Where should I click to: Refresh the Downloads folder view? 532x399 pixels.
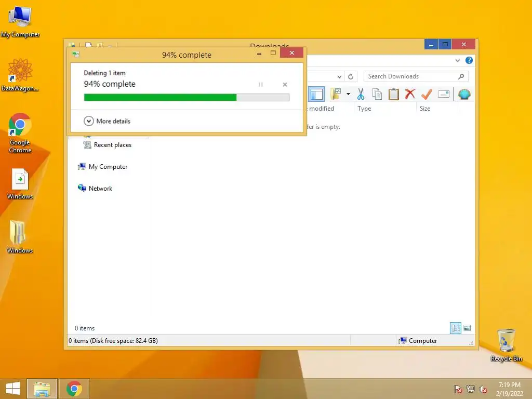click(351, 77)
